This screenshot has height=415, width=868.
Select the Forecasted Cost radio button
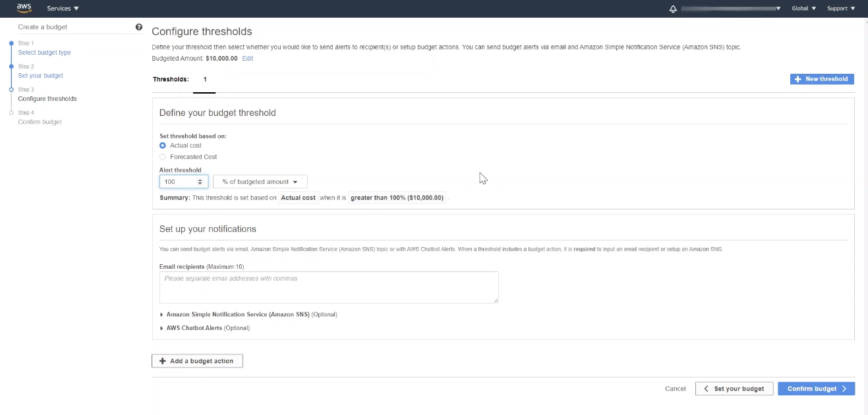tap(163, 157)
